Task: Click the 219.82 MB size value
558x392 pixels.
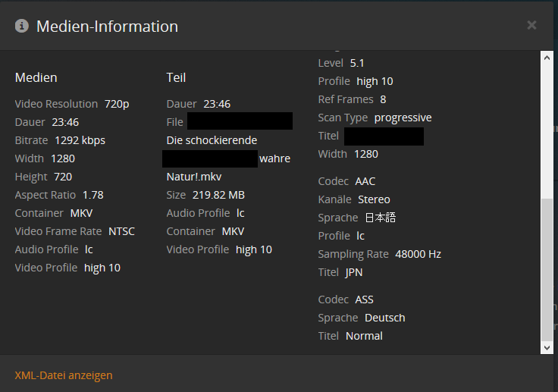Action: click(x=218, y=195)
